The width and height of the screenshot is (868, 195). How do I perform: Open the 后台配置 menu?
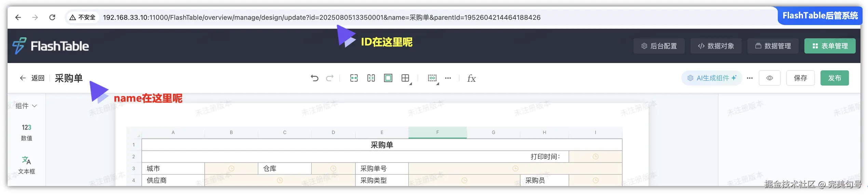click(659, 46)
